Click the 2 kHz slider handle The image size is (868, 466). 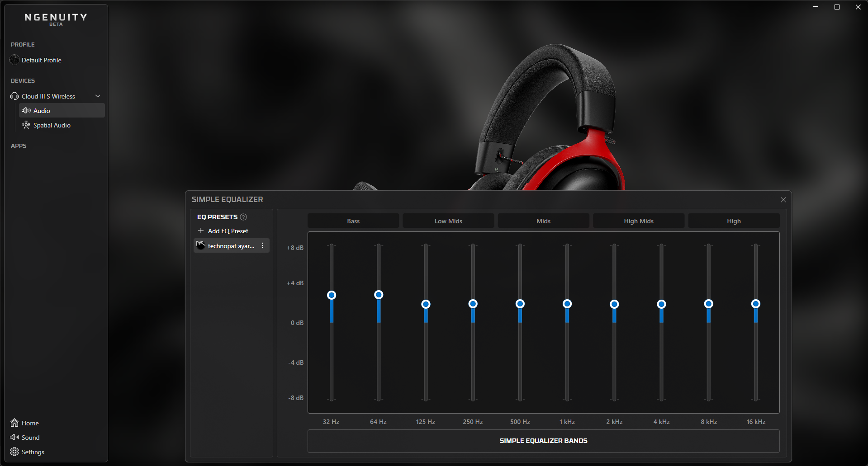click(614, 304)
